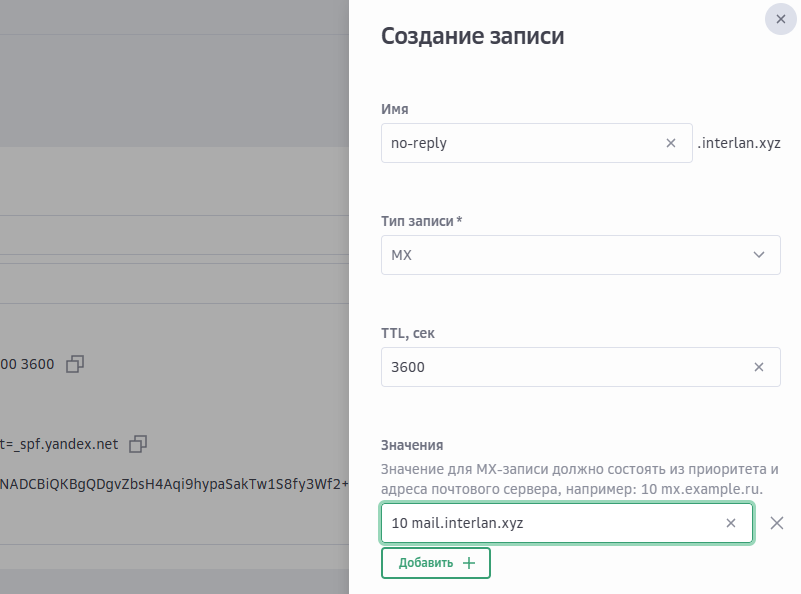Click the Тип записи label
Image resolution: width=801 pixels, height=594 pixels.
pyautogui.click(x=421, y=220)
